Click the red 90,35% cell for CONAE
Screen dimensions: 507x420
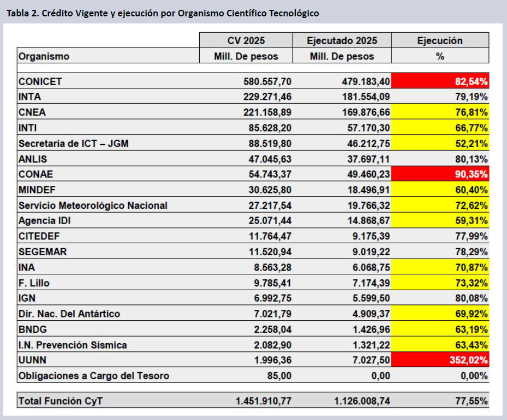[x=440, y=175]
